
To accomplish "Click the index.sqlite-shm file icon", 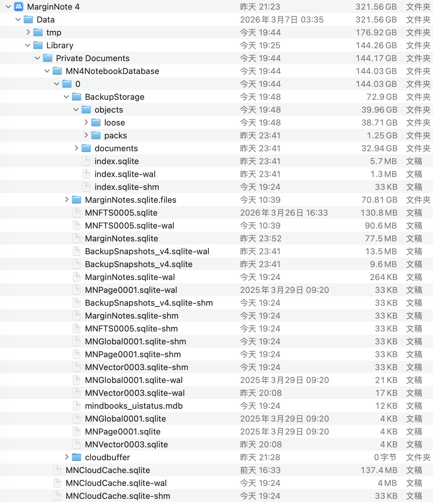I will pyautogui.click(x=86, y=187).
